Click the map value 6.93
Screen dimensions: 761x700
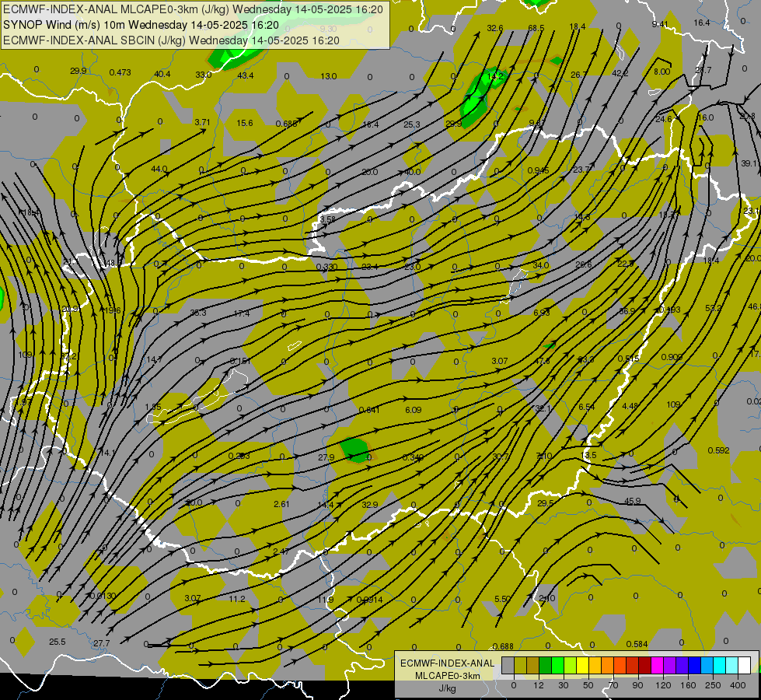tap(542, 313)
